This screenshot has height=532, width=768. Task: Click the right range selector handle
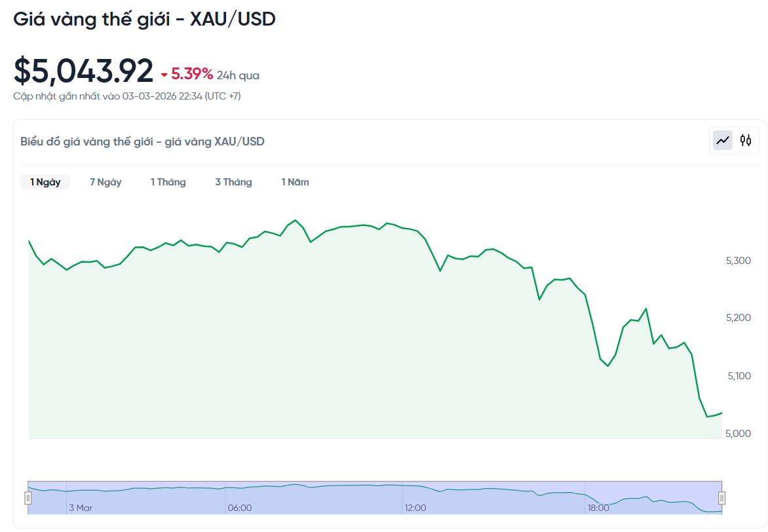point(722,498)
